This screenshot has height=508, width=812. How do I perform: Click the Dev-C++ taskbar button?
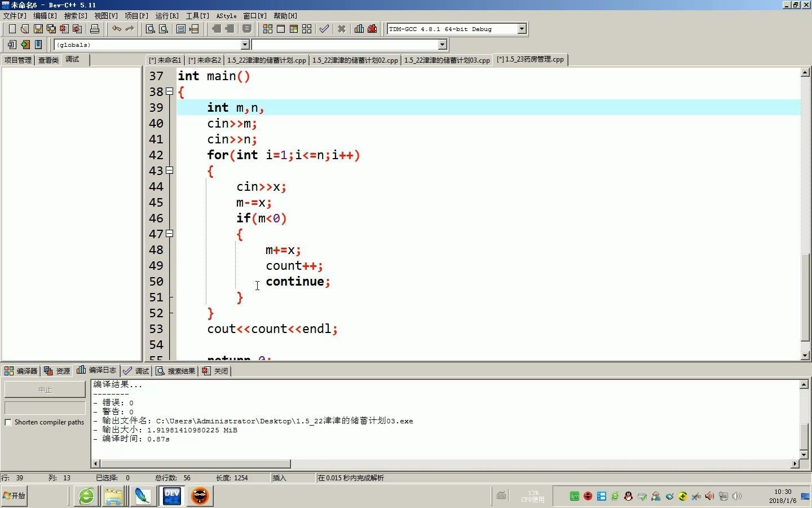171,496
